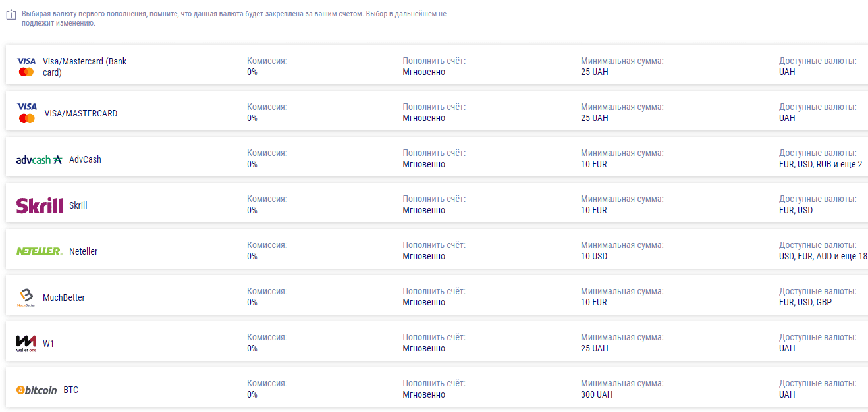
Task: Pick the MuchBetter payment method name
Action: (x=64, y=297)
